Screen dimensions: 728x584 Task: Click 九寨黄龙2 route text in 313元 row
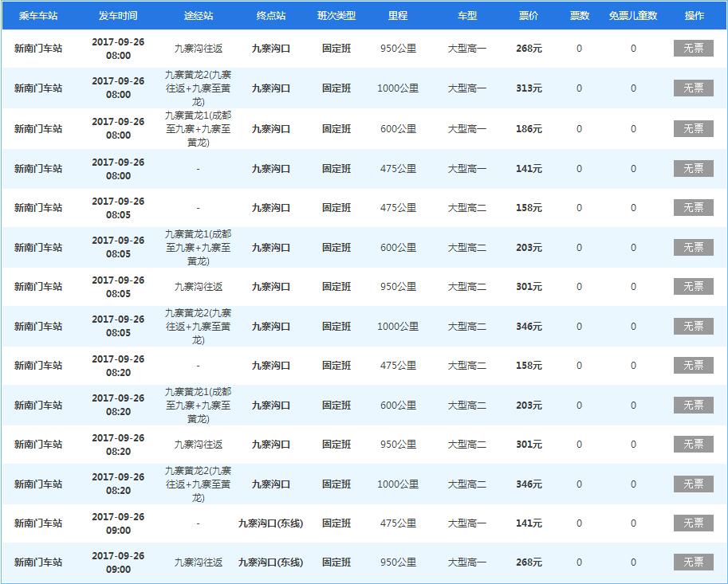click(199, 88)
